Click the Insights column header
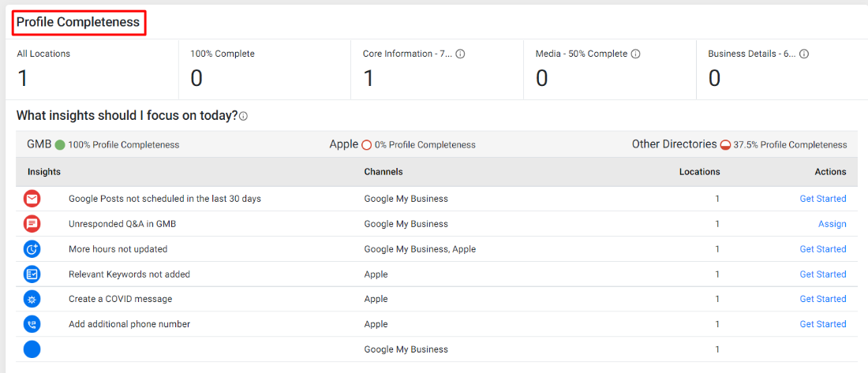 tap(44, 172)
